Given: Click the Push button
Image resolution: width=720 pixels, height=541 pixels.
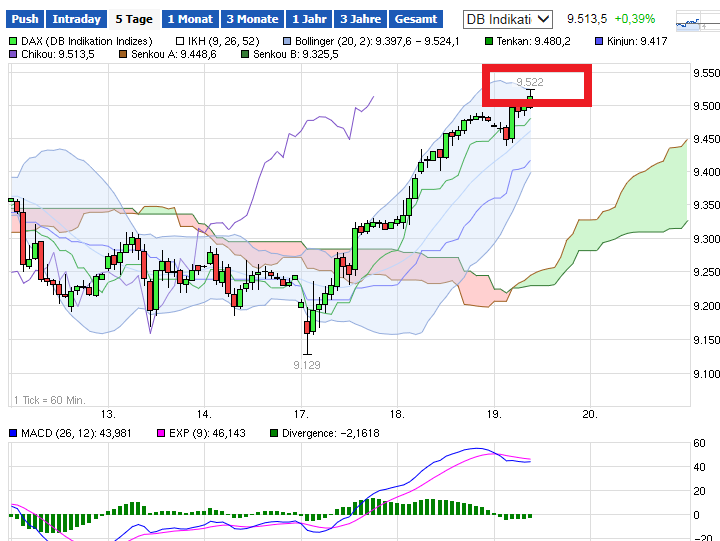Looking at the screenshot, I should pyautogui.click(x=26, y=19).
